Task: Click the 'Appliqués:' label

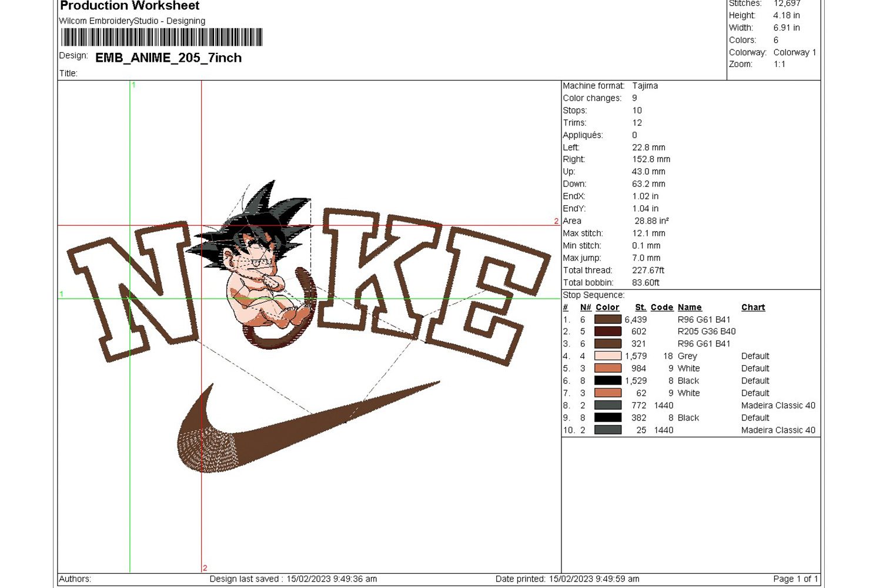Action: coord(583,135)
